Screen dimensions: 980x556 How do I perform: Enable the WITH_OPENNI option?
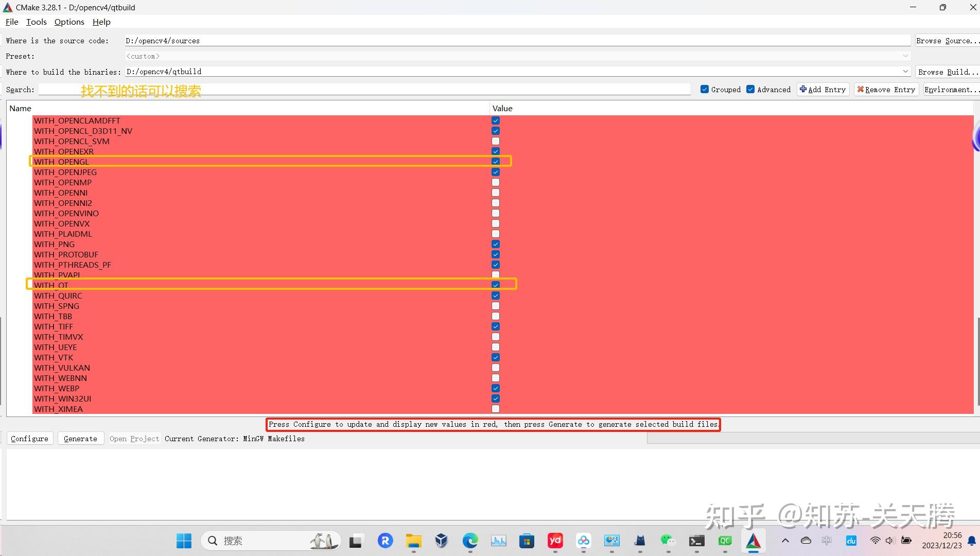pyautogui.click(x=495, y=193)
